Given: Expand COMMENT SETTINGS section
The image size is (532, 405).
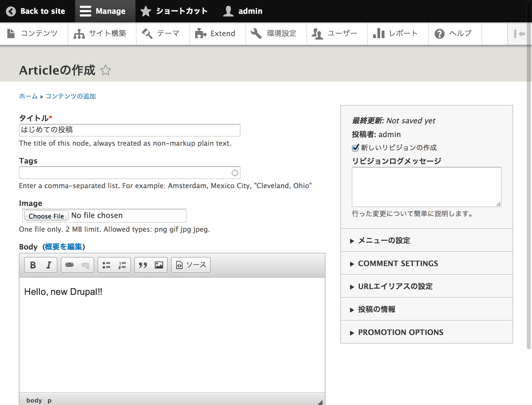Looking at the screenshot, I should tap(427, 263).
